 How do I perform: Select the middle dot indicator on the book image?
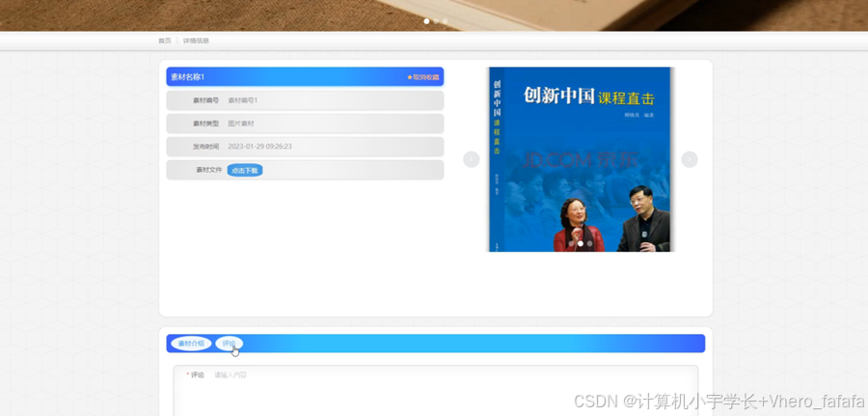point(581,243)
